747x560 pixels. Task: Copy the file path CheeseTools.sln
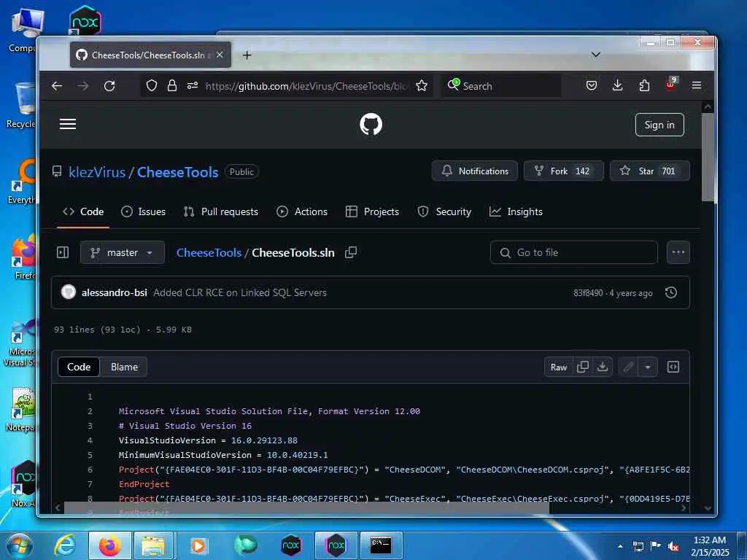click(351, 252)
